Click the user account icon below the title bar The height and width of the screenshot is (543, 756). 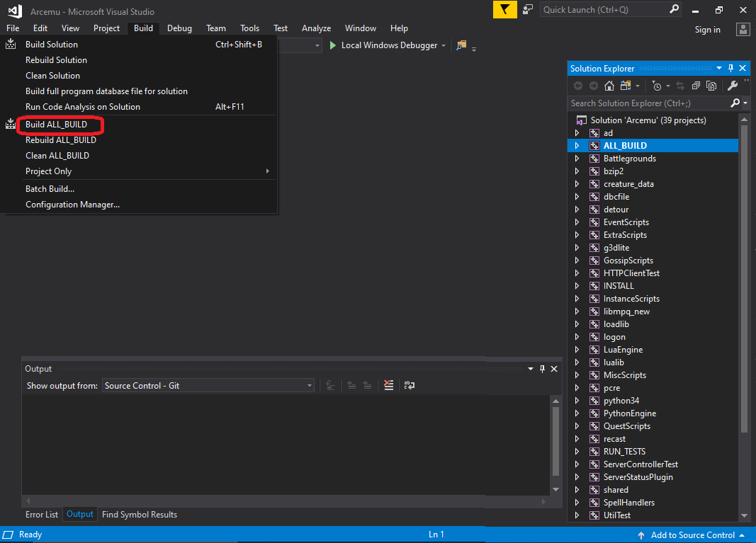[743, 29]
